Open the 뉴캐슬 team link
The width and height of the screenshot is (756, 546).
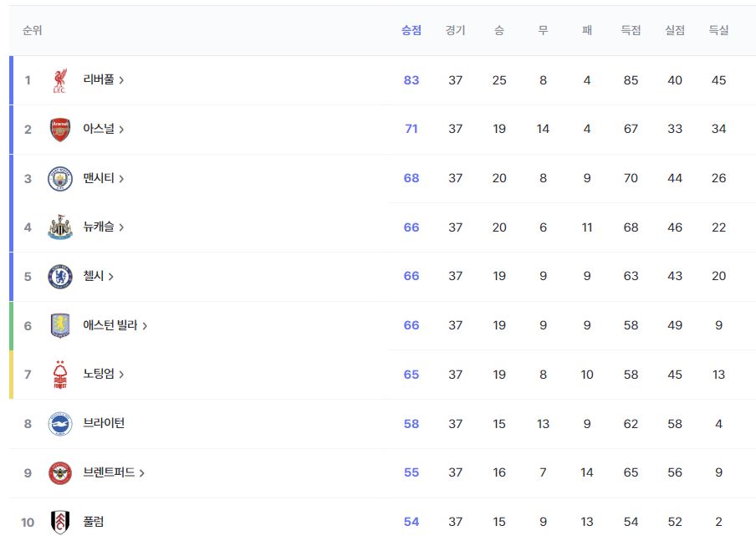99,227
